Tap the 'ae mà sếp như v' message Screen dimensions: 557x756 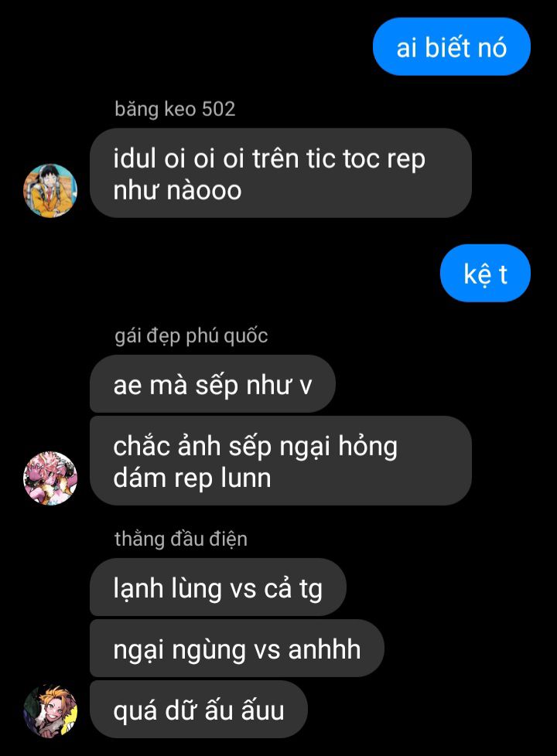click(x=213, y=383)
